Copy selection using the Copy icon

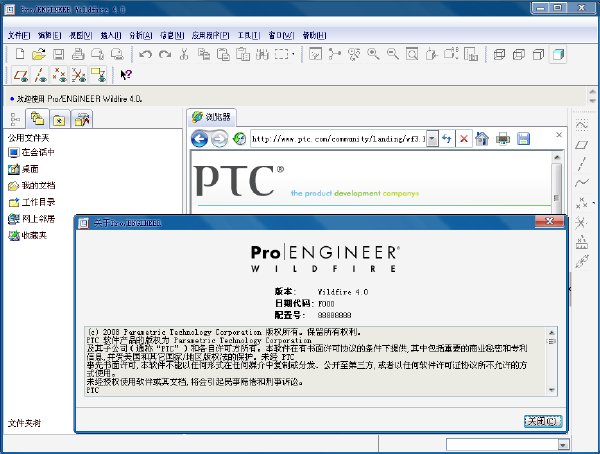pos(204,54)
